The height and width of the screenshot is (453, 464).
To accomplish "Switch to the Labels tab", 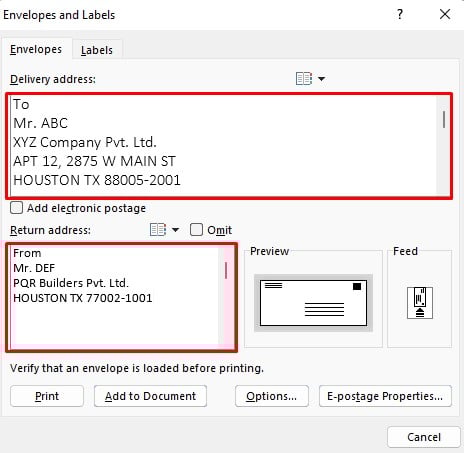I will click(x=97, y=50).
